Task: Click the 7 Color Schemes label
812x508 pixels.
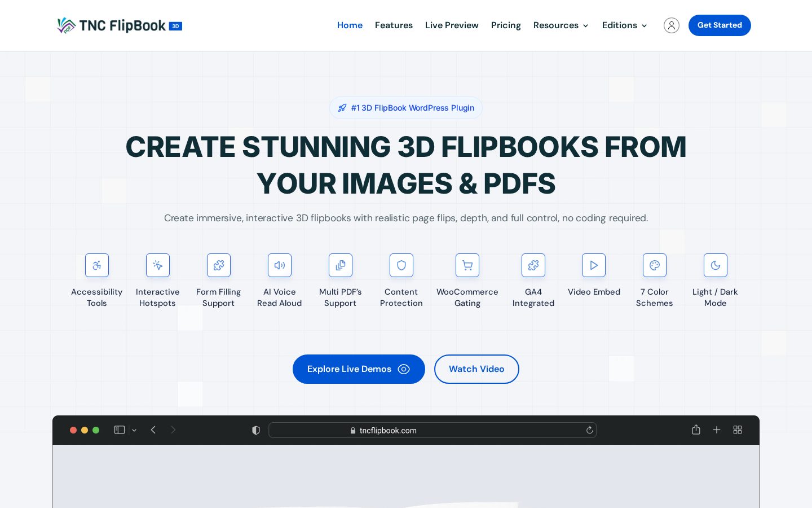Action: 655,297
